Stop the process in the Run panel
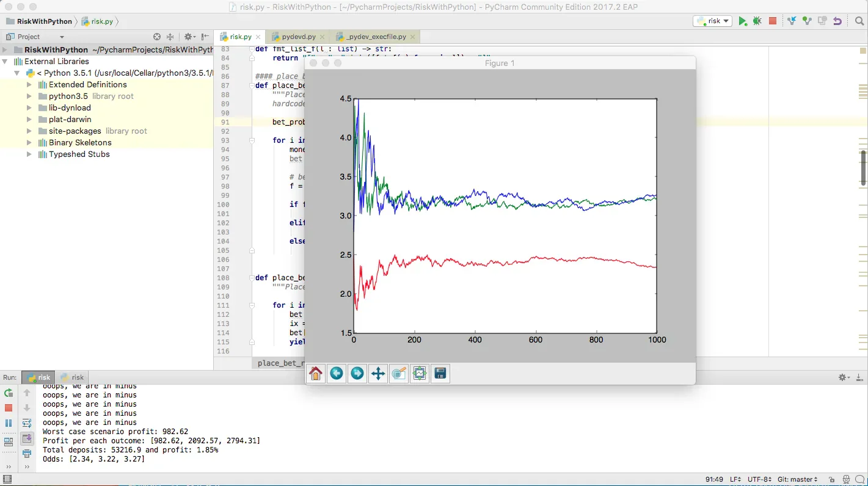Screen dimensions: 868x486 tap(9, 407)
